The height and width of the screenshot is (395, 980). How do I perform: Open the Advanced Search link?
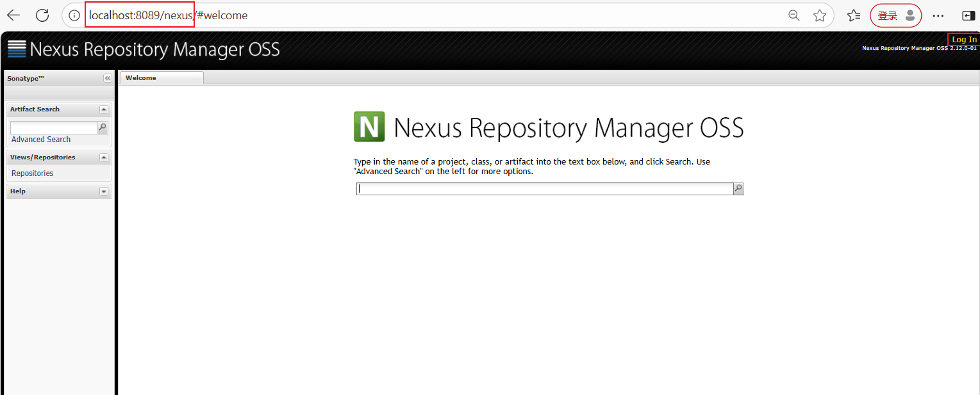click(x=41, y=140)
